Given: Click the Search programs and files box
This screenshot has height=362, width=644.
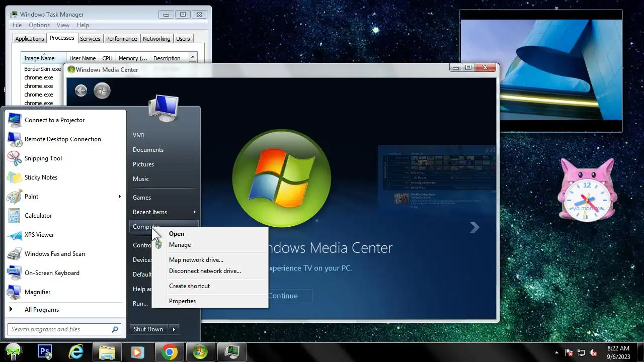Looking at the screenshot, I should pos(64,329).
